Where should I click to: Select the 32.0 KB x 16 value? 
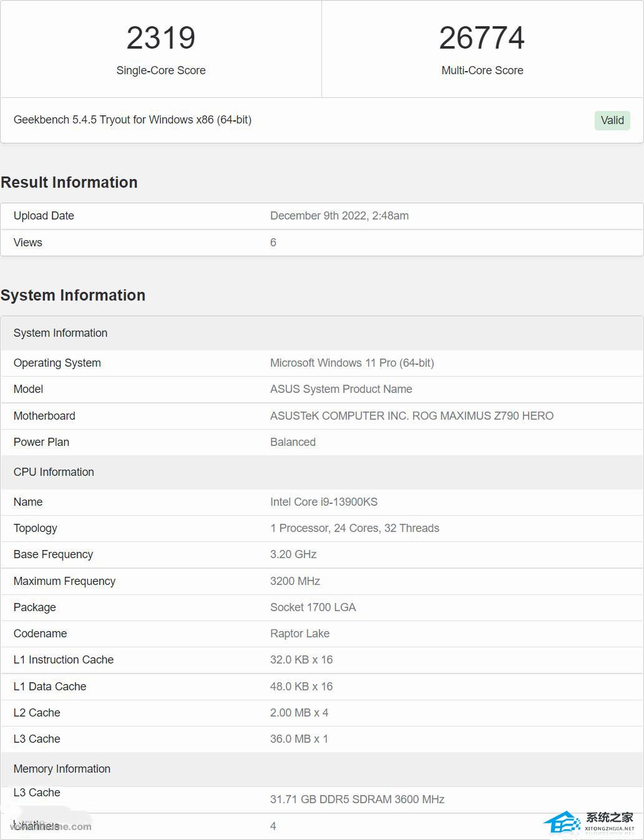click(x=301, y=660)
